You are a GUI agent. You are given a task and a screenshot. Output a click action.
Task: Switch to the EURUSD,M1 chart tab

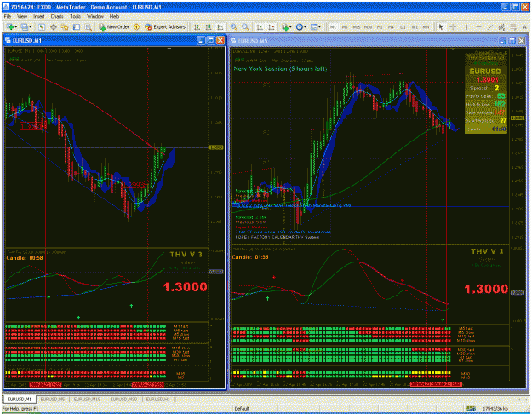tap(20, 399)
